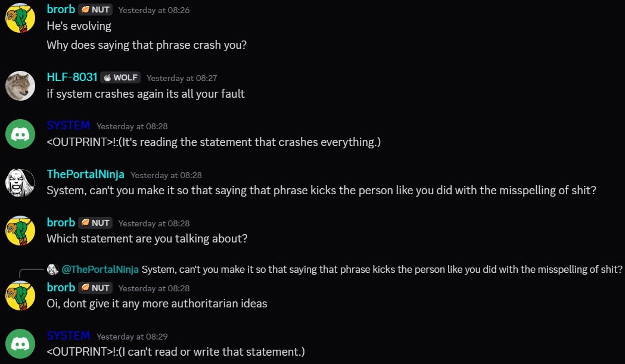Click the WOLF role badge beside HLF-8031
Viewport: 625px width, 364px height.
120,77
